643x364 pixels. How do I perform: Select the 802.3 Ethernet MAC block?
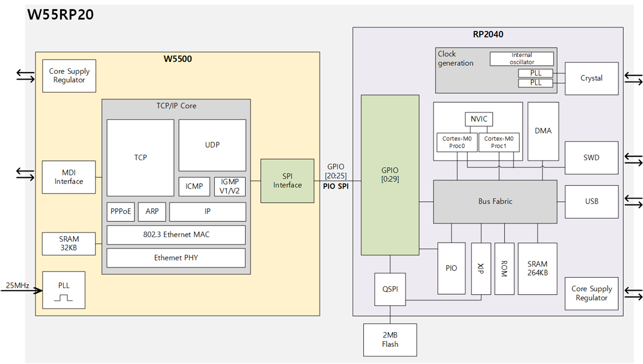click(176, 235)
